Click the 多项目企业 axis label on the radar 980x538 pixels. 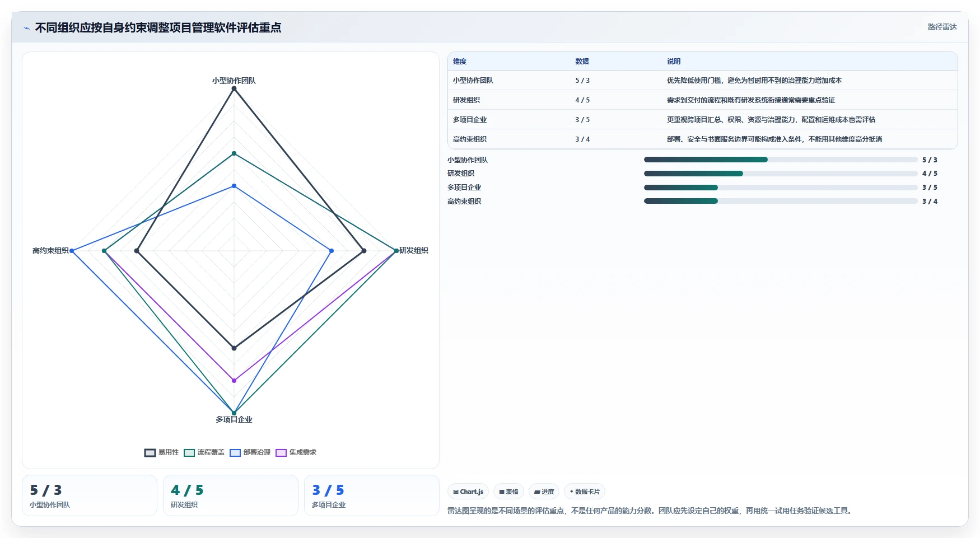tap(234, 419)
